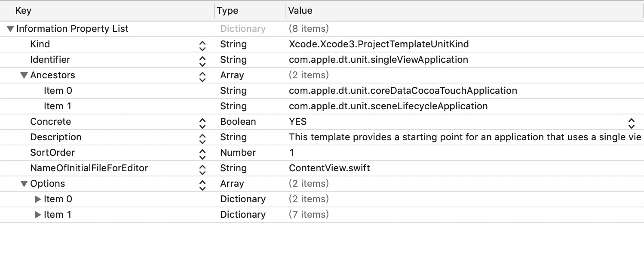Click the Description key stepper arrows

coord(202,138)
